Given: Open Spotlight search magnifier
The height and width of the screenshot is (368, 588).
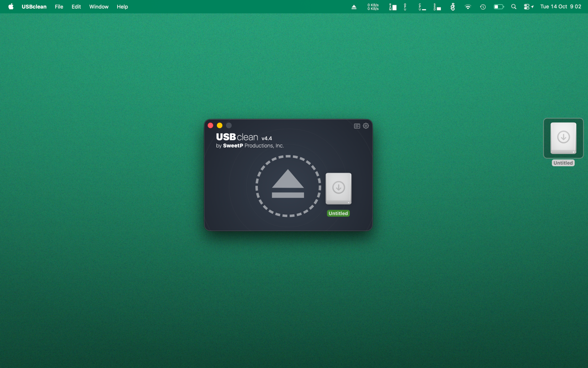Looking at the screenshot, I should [514, 7].
